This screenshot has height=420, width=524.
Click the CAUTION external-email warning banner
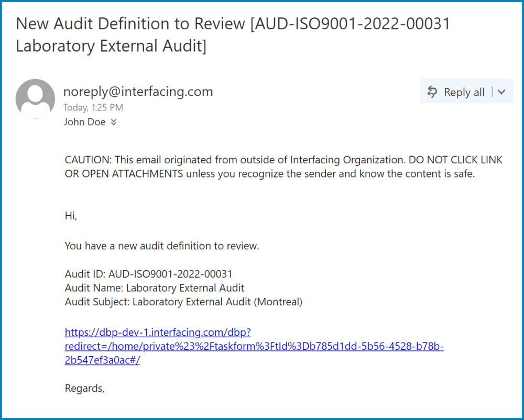[283, 165]
